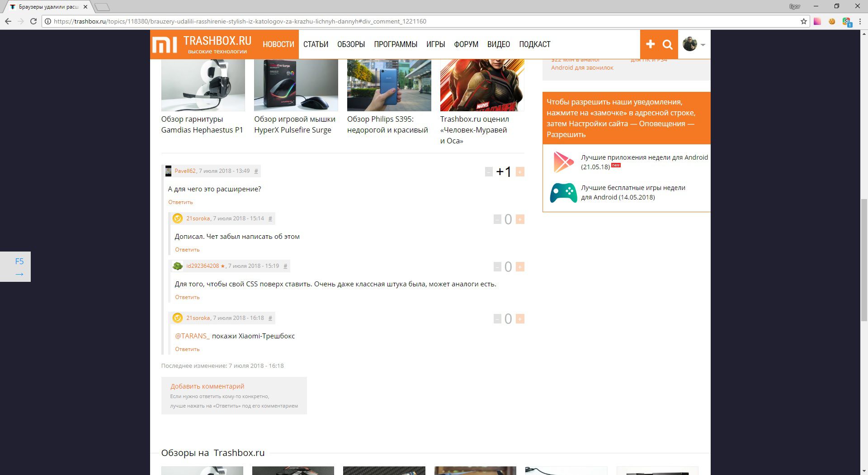
Task: Open 'Обзор игровой мышки HyperX Pulsefire Surge' link
Action: [x=295, y=124]
